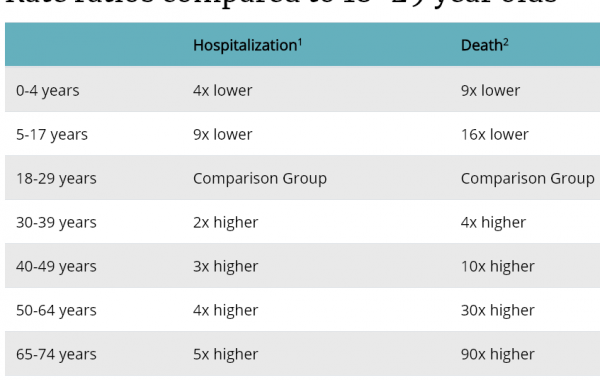
Task: Click the Hospitalization column header
Action: point(247,45)
